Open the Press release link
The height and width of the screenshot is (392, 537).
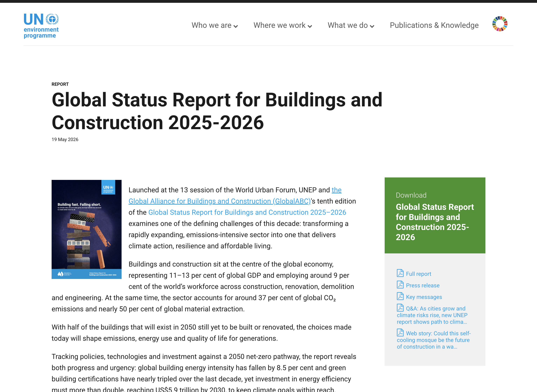coord(423,285)
